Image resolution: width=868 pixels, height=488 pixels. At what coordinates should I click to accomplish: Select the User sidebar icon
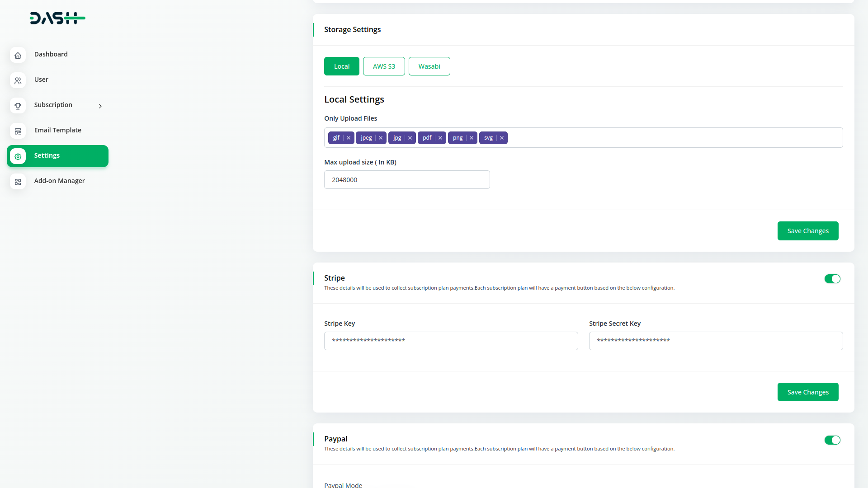pyautogui.click(x=18, y=80)
